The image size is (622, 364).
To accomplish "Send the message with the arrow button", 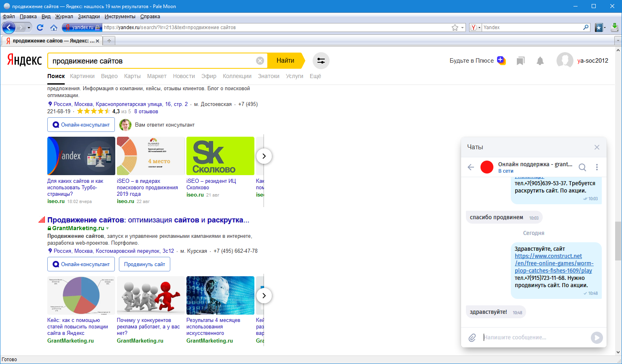I will click(x=597, y=337).
